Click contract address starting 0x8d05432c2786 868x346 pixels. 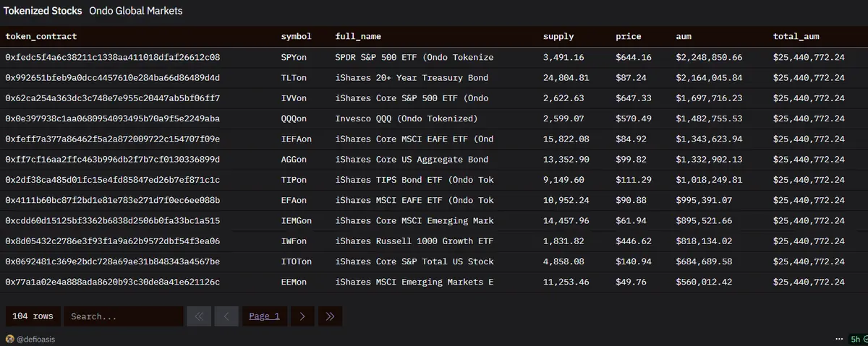point(113,241)
